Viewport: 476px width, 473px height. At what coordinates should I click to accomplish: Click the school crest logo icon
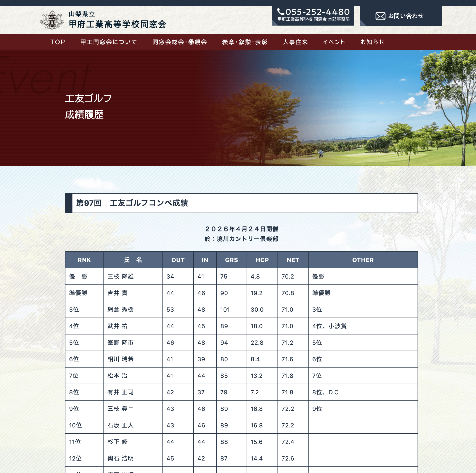(x=52, y=20)
